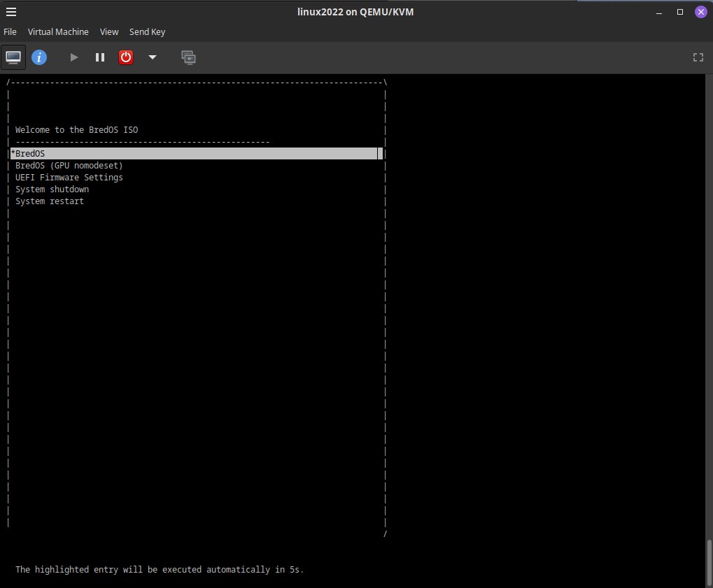Select System shutdown entry
Screen dimensions: 713x588
52,189
